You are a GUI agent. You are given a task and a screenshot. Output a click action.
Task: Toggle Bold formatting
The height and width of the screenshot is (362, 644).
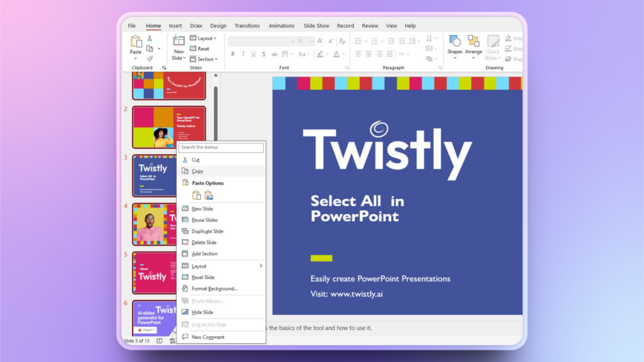coord(233,54)
